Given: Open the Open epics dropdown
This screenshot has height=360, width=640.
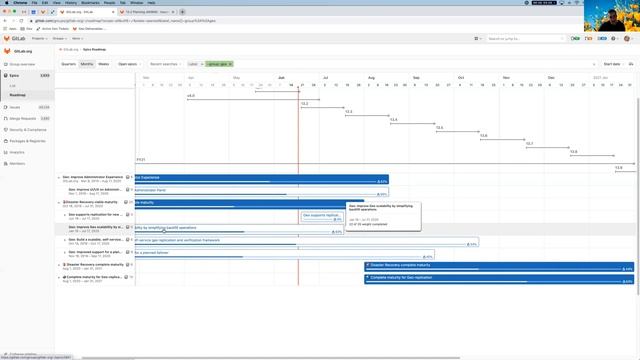Looking at the screenshot, I should (x=129, y=64).
